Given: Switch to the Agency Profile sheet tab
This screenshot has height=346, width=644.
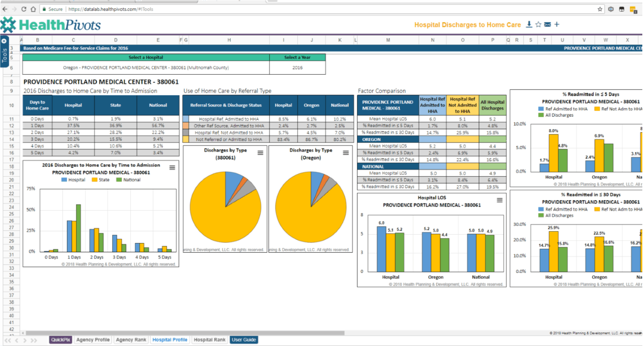Looking at the screenshot, I should 93,340.
